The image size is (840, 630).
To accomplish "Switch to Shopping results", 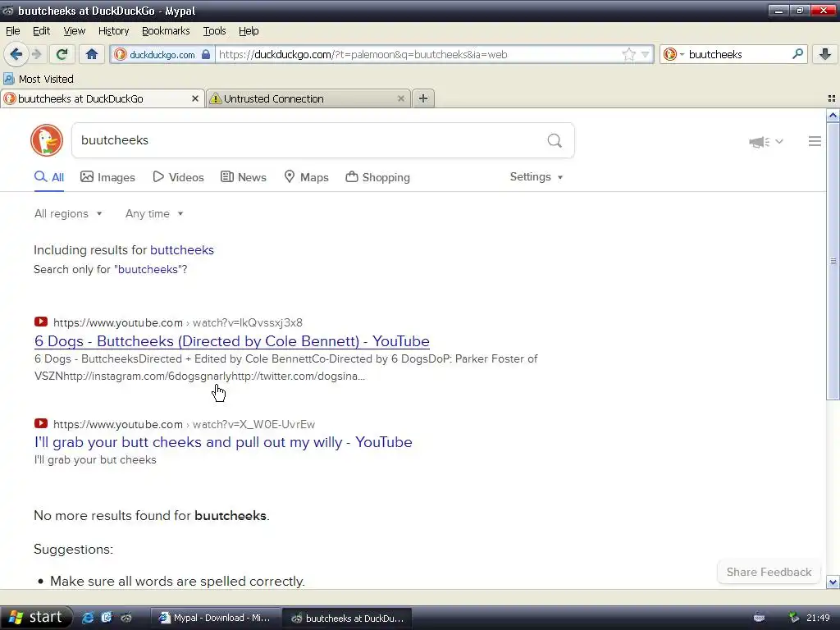I will click(377, 177).
